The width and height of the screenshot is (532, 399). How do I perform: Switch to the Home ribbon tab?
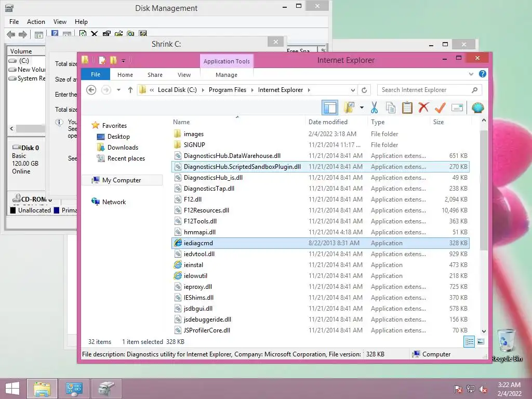click(x=125, y=75)
